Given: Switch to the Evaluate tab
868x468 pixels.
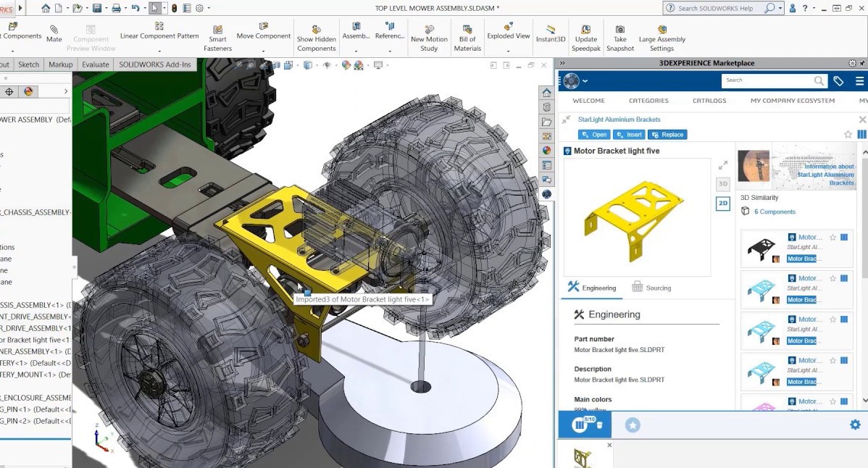Looking at the screenshot, I should (x=95, y=64).
